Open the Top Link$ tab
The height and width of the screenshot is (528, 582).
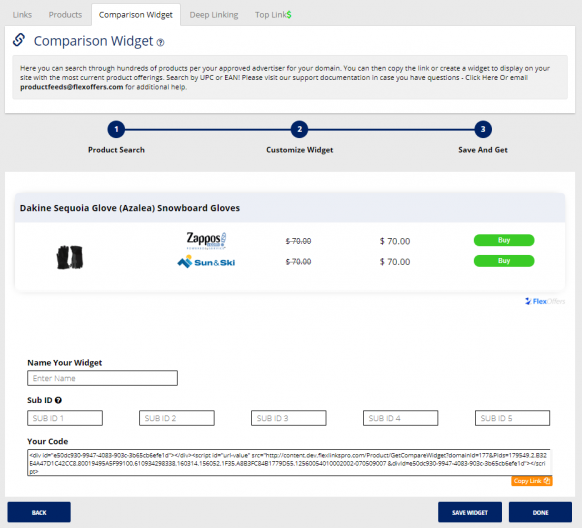pyautogui.click(x=273, y=15)
